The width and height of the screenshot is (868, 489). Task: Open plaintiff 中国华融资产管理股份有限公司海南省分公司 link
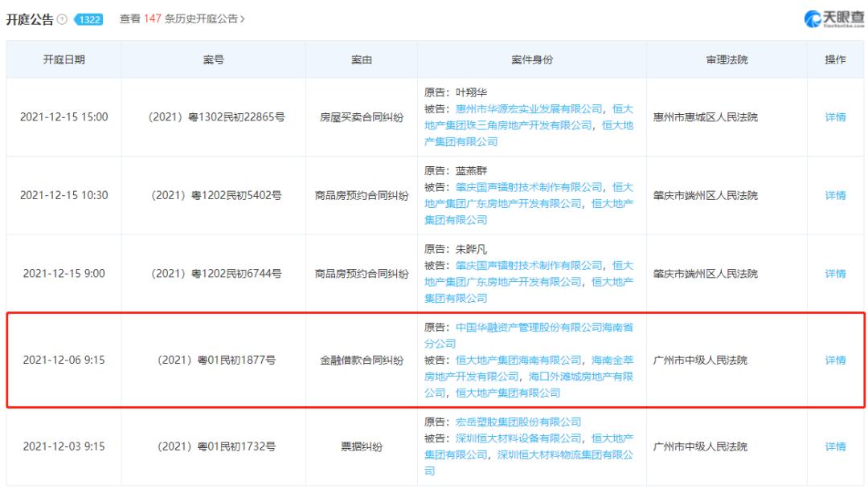tap(529, 335)
